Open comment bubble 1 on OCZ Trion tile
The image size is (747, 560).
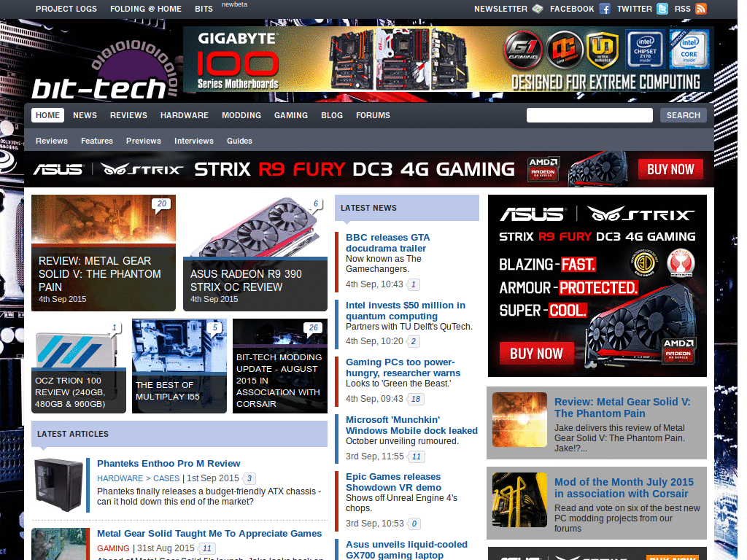pyautogui.click(x=114, y=328)
